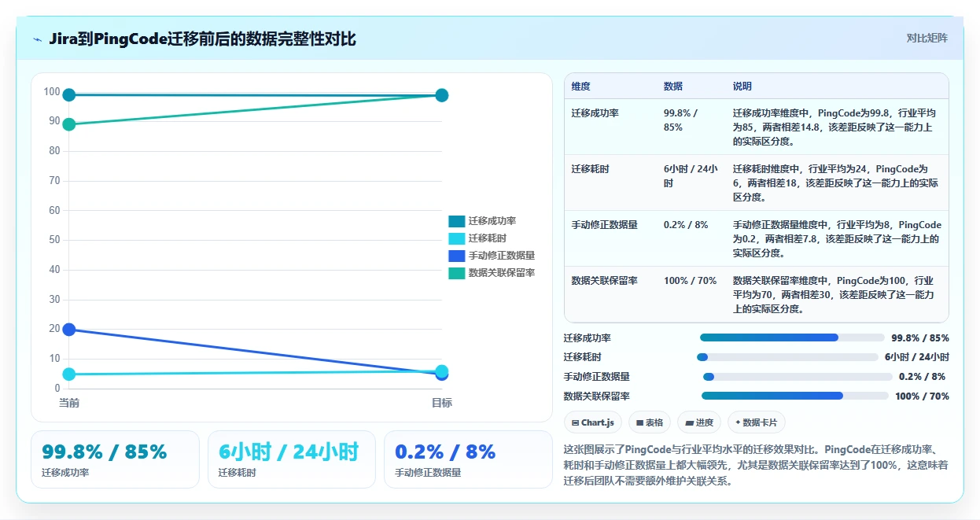Toggle the 迁移耗时 legend color box
This screenshot has width=980, height=520.
[456, 238]
